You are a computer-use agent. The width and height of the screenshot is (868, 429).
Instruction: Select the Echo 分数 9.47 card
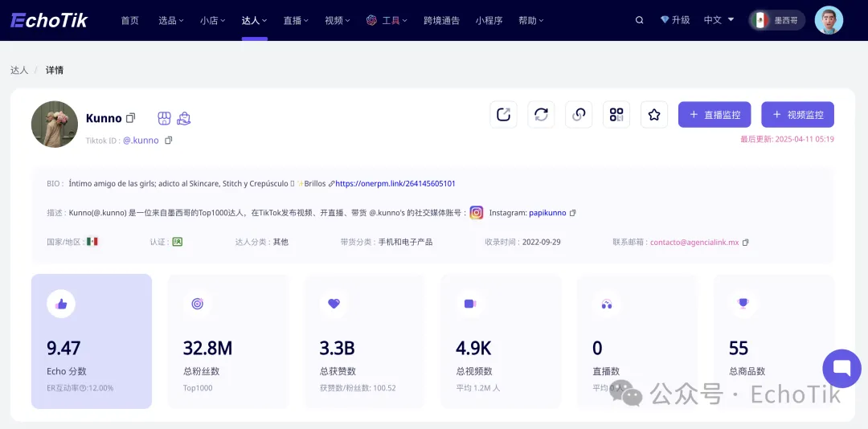point(92,341)
